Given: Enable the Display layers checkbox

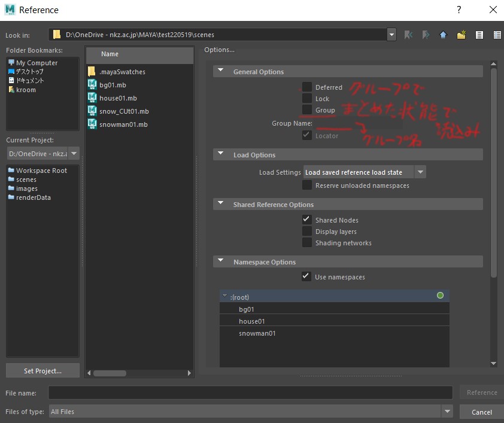Looking at the screenshot, I should [307, 232].
